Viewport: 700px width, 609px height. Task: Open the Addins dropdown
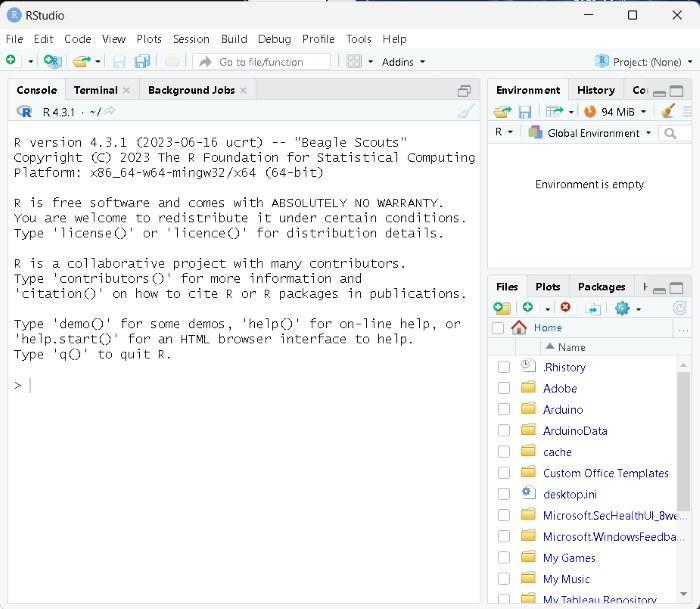(x=403, y=62)
